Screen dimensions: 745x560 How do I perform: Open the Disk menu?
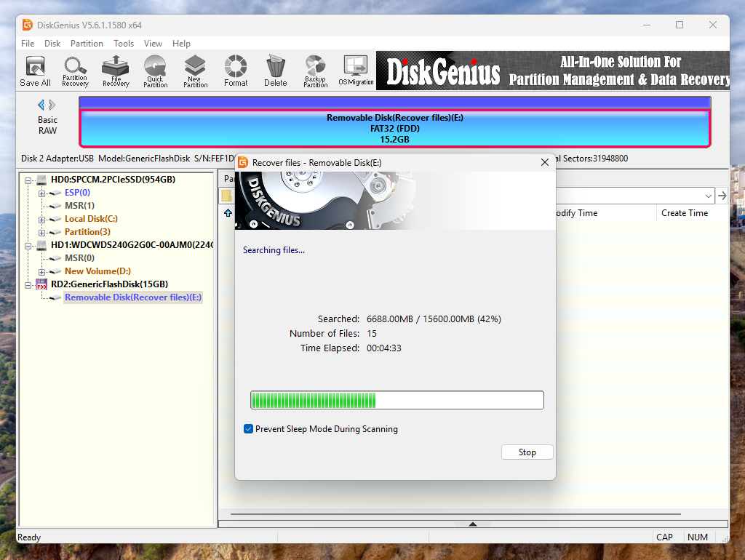point(52,43)
